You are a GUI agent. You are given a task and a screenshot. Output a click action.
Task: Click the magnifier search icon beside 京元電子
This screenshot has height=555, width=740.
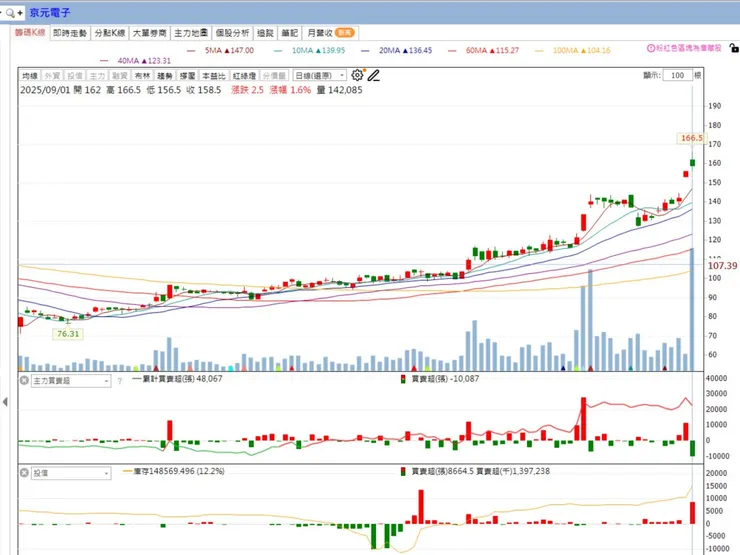[10, 13]
